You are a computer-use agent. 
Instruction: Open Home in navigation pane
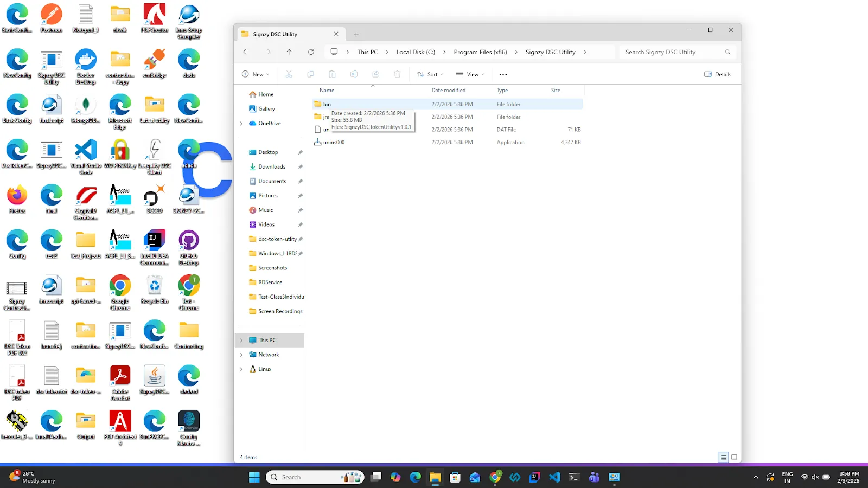266,94
